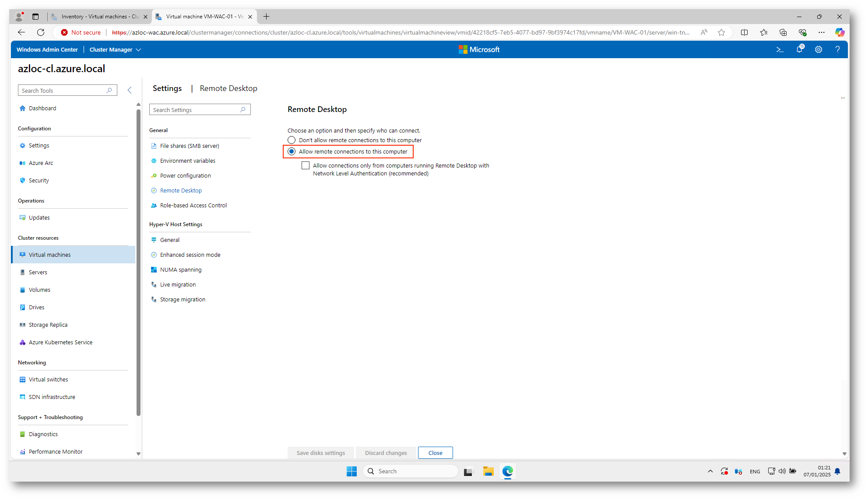This screenshot has height=500, width=868.
Task: Open Role-based Access Control settings
Action: 193,205
